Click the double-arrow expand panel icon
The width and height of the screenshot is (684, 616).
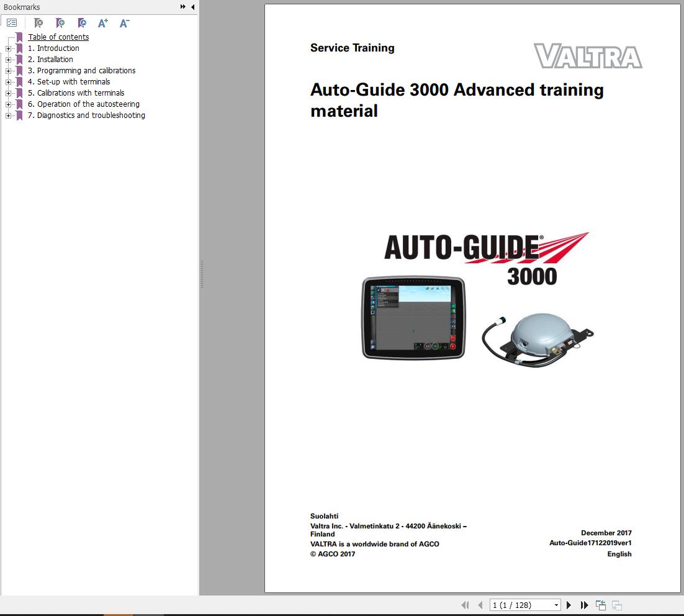(x=182, y=7)
